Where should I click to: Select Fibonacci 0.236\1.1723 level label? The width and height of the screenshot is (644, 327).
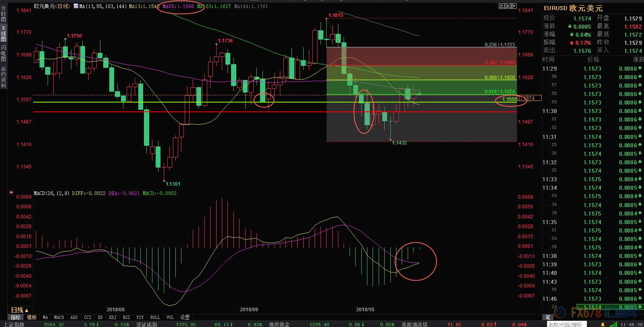click(x=500, y=44)
